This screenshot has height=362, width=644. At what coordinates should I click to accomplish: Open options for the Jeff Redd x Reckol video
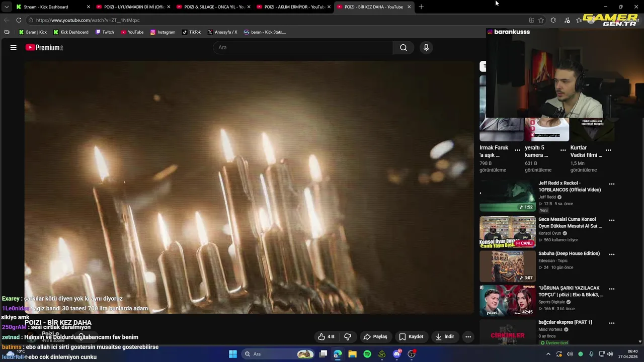(612, 184)
